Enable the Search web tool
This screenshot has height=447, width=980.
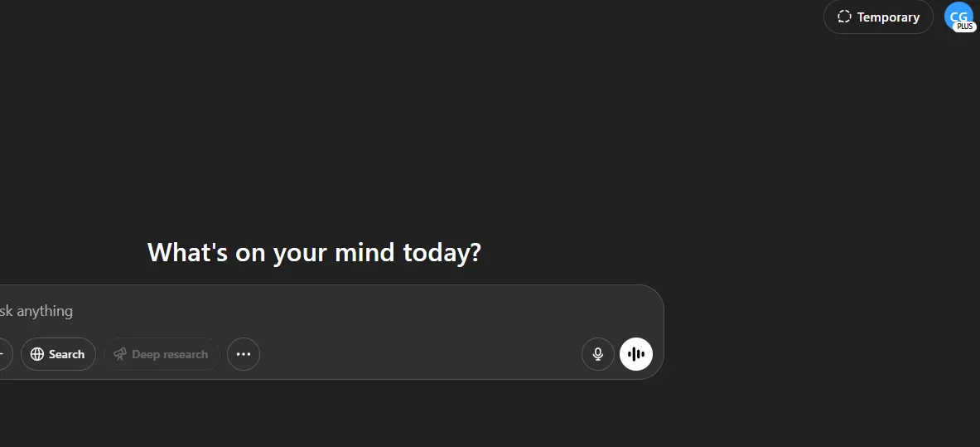[x=58, y=354]
